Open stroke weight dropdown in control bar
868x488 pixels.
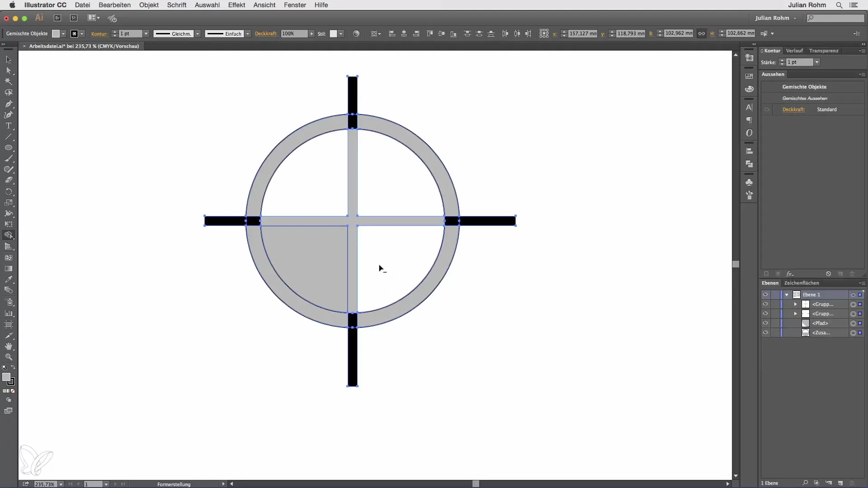pos(146,34)
